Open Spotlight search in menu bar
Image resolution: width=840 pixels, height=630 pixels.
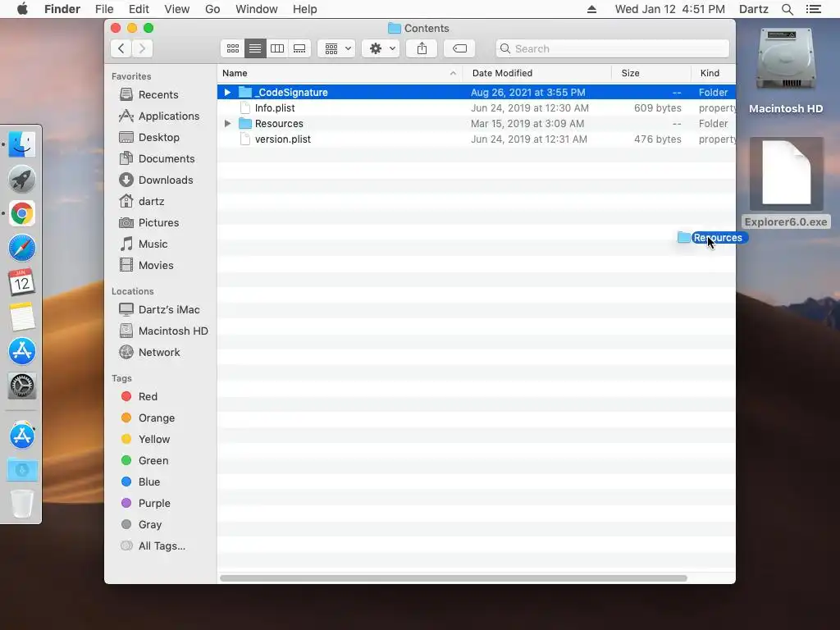pos(787,9)
